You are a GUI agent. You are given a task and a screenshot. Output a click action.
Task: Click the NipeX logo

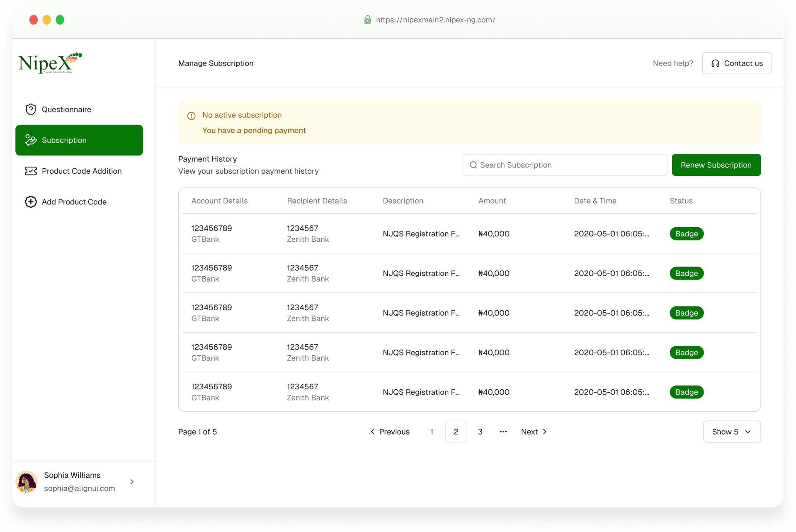pyautogui.click(x=50, y=63)
